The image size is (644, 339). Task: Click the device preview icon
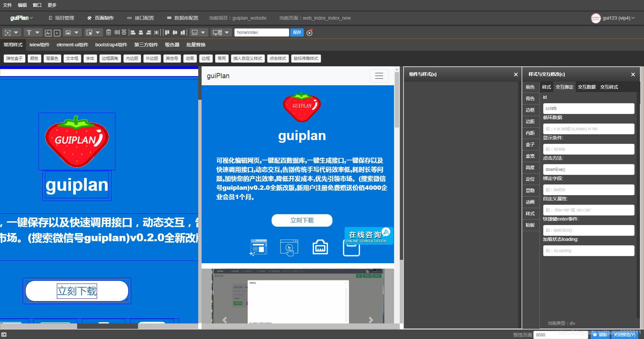click(x=217, y=32)
